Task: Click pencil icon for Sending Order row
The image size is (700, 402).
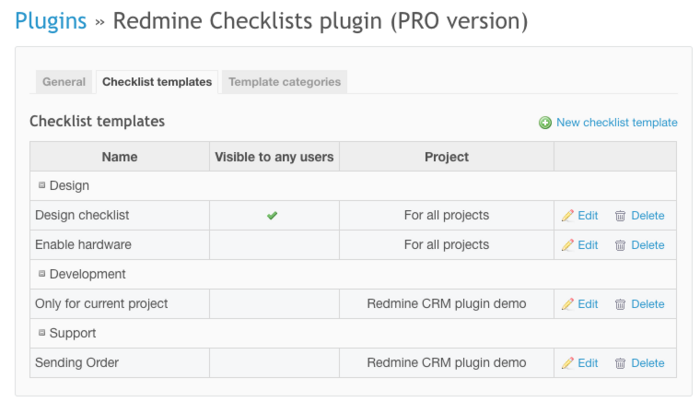Action: point(568,363)
